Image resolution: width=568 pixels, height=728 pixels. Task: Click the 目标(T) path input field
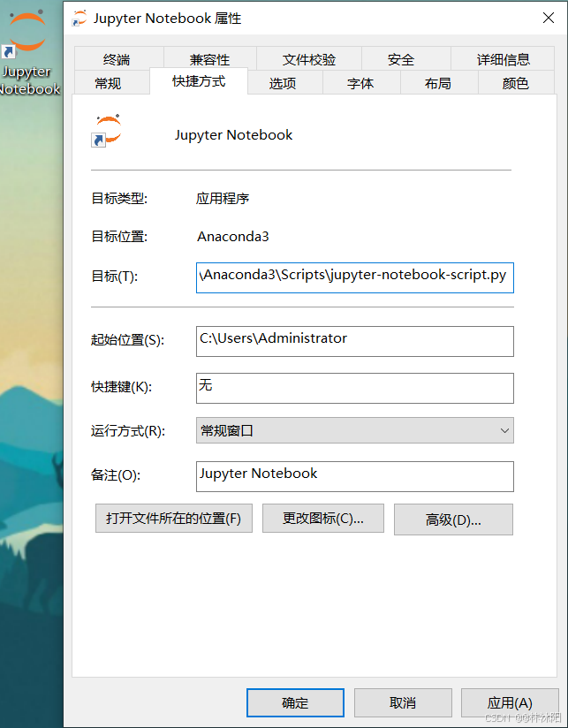354,277
